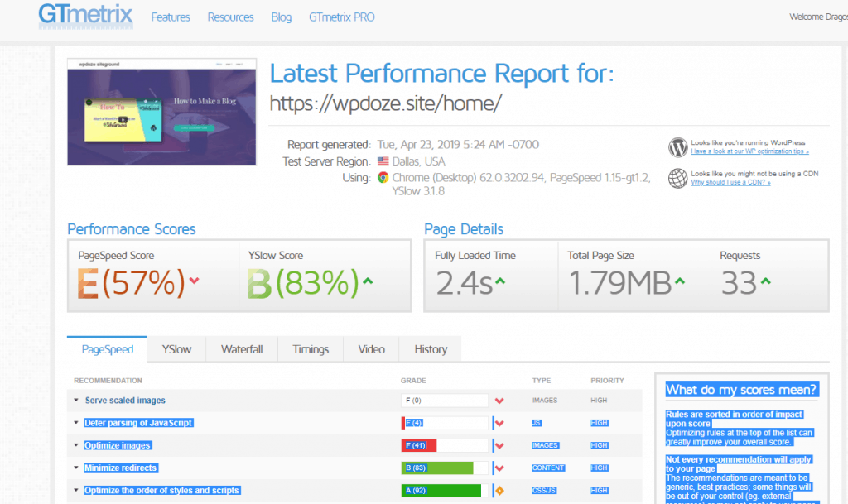Open the Resources menu
This screenshot has width=848, height=504.
[230, 17]
